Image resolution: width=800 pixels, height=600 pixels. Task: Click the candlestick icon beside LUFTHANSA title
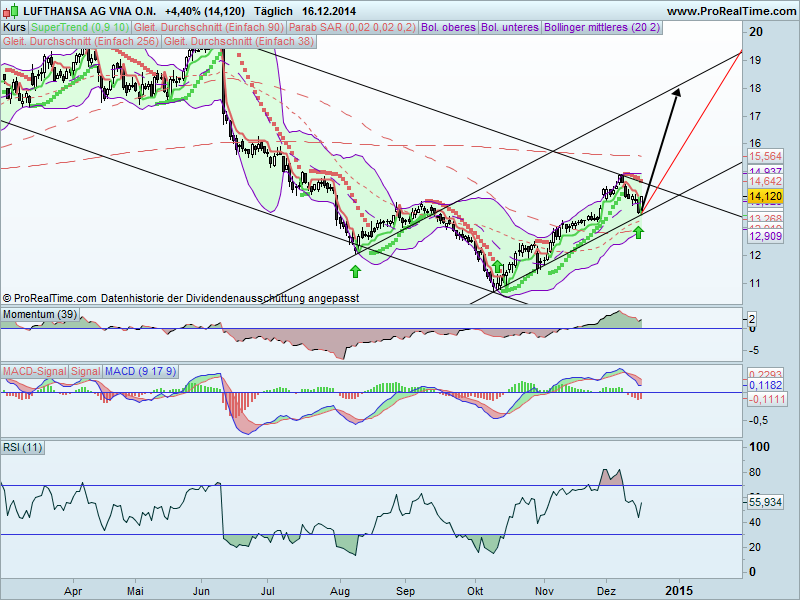(12, 10)
